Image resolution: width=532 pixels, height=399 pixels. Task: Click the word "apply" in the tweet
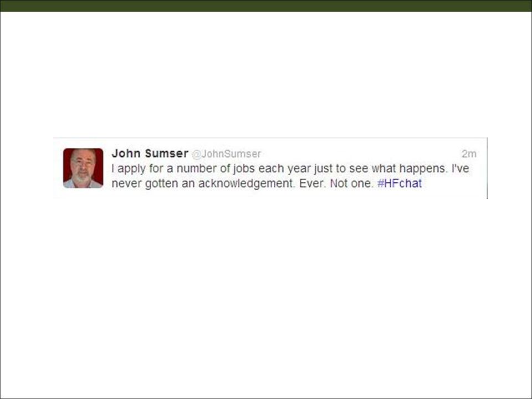click(131, 169)
